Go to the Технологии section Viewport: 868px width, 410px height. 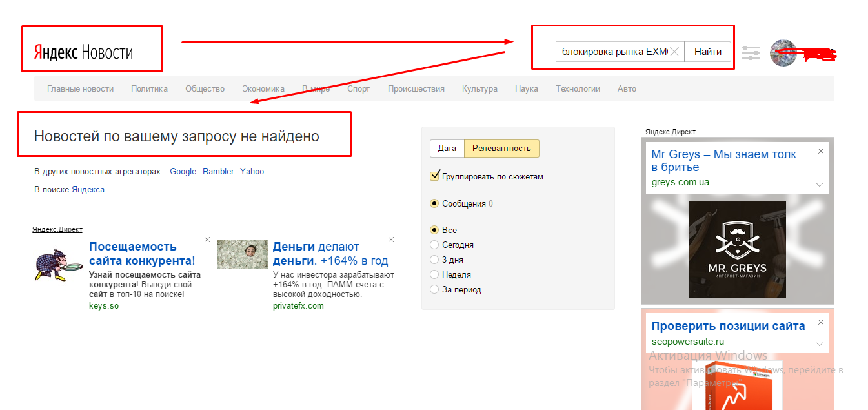[578, 89]
